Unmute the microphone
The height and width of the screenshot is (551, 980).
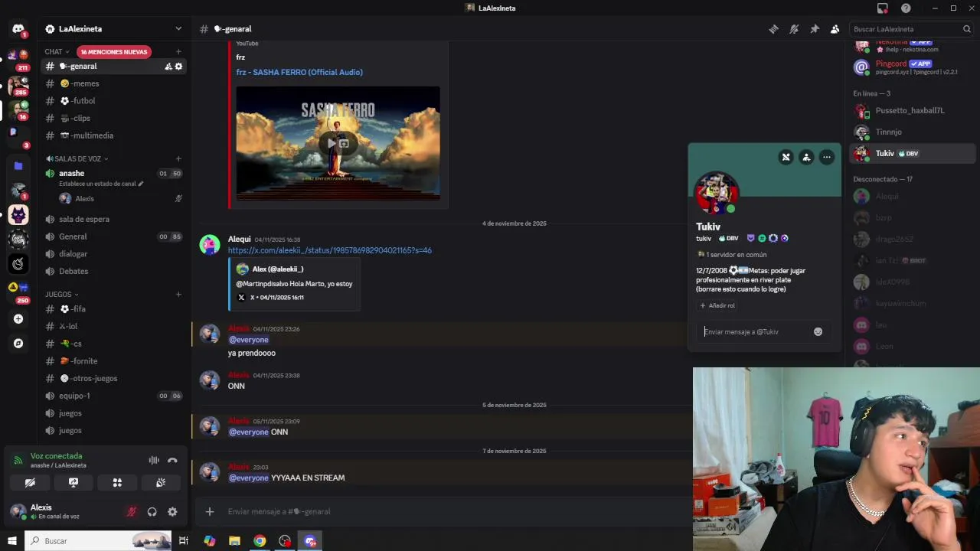point(132,512)
